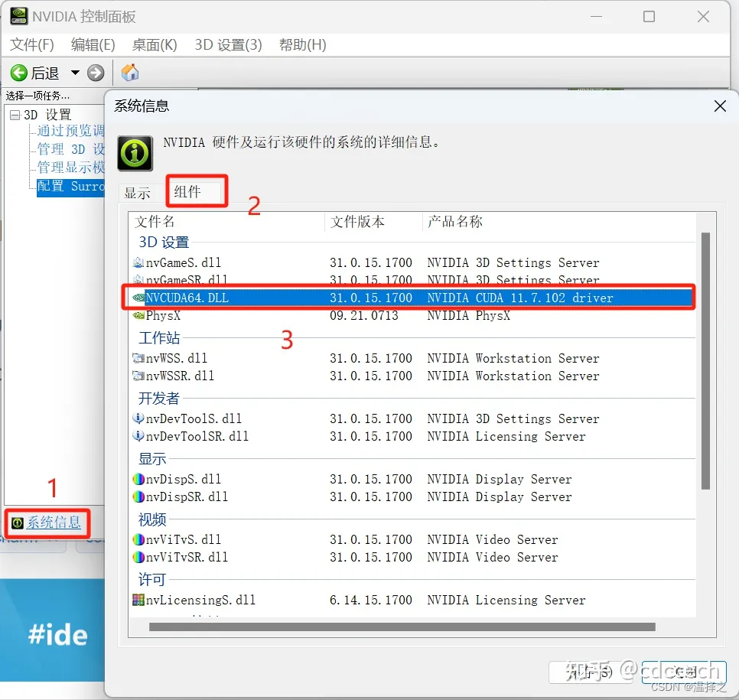
Task: Select nvDispS.dll file name
Action: (184, 479)
